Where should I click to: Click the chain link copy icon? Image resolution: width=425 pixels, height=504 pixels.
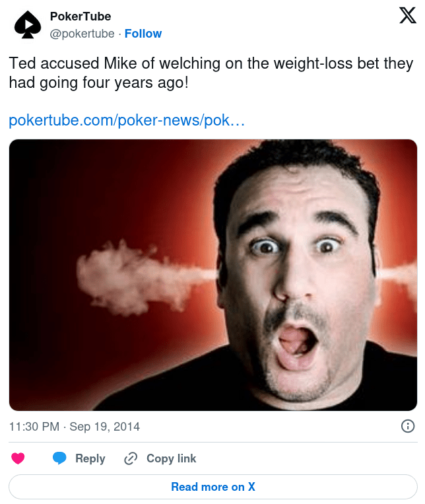131,458
